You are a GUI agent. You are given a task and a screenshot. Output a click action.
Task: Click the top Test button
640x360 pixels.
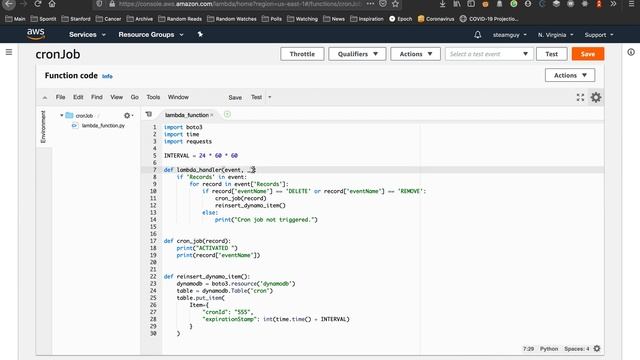tap(551, 54)
